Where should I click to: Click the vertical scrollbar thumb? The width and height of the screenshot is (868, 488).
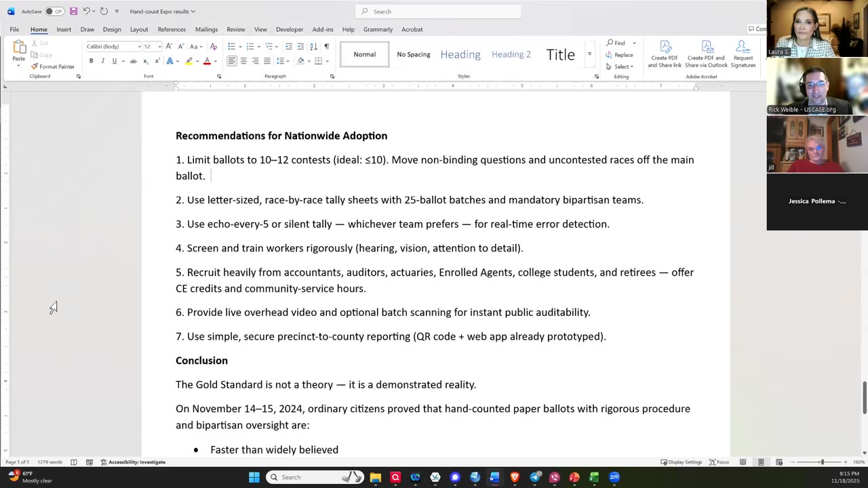tap(864, 398)
